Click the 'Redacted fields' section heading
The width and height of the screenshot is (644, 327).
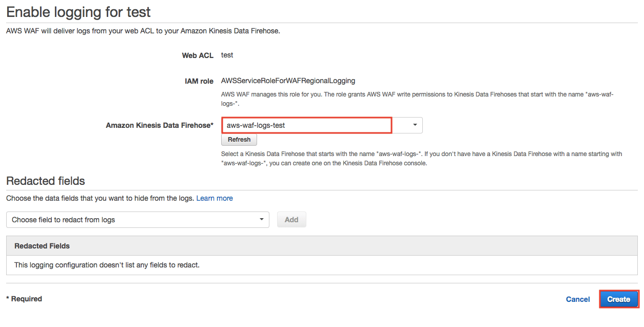click(46, 181)
